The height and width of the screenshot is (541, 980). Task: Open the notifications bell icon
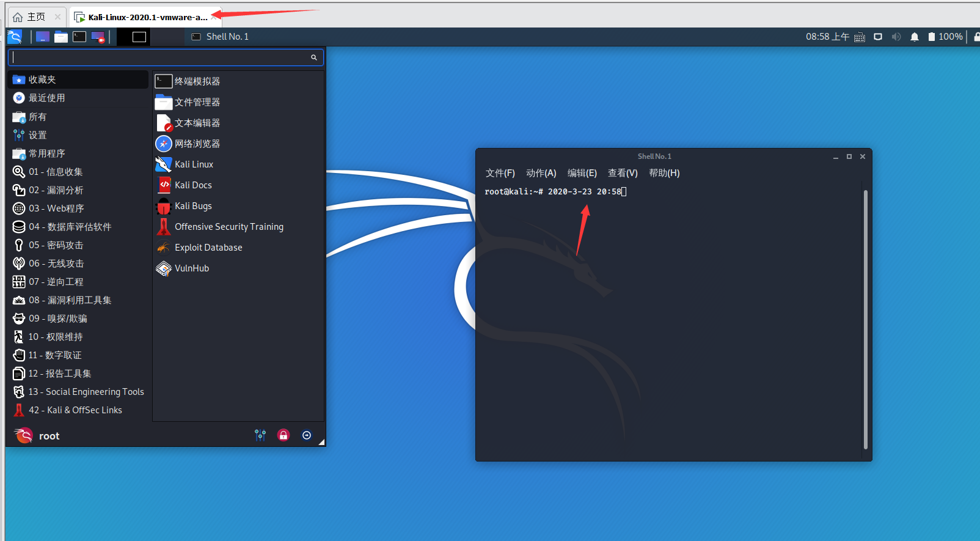[915, 37]
